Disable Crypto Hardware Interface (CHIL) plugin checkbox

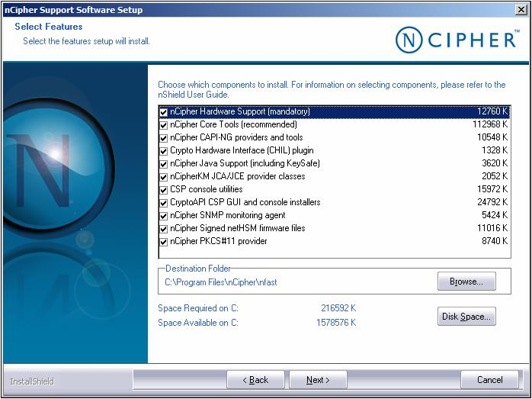point(163,151)
